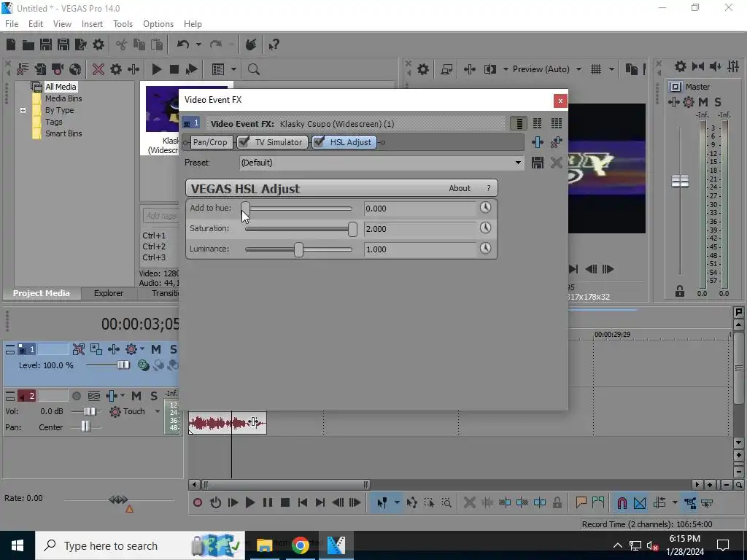Open the edit tool selector dropdown arrow

point(397,503)
